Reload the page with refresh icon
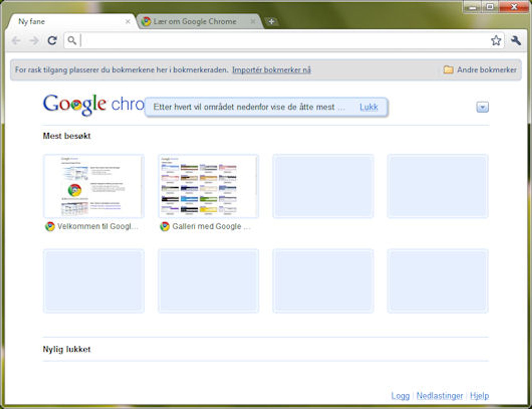Screen dimensions: 532x409 pyautogui.click(x=52, y=40)
